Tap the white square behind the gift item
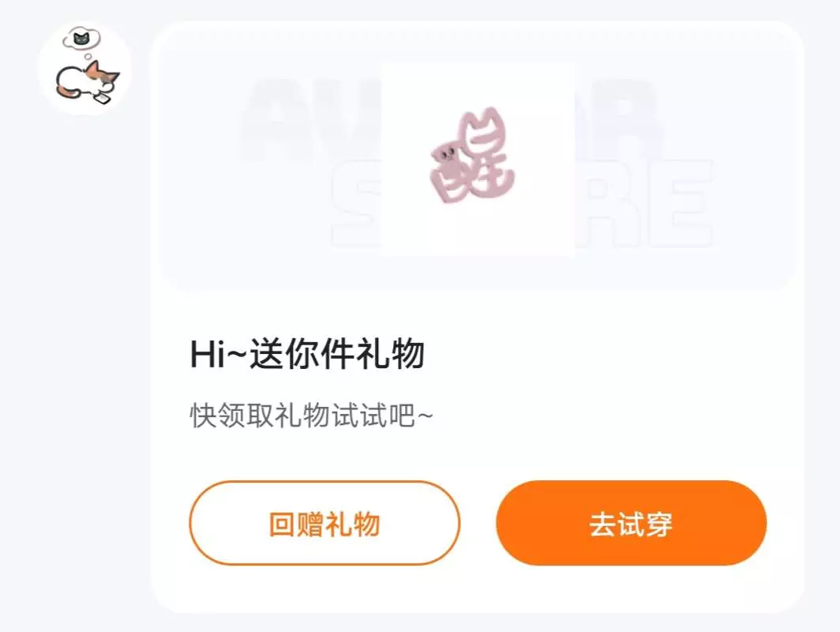840x632 pixels. point(478,160)
